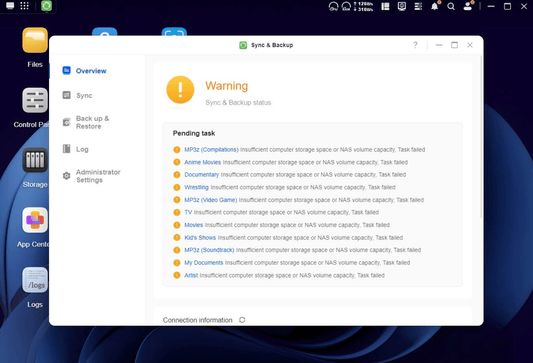Click the CPU usage gauge icon

tap(333, 6)
